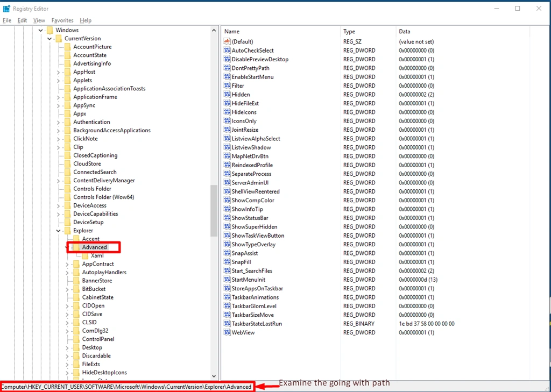Select the StartMenuInit data value 0x0000000d (13)
The image size is (551, 392).
tap(418, 280)
